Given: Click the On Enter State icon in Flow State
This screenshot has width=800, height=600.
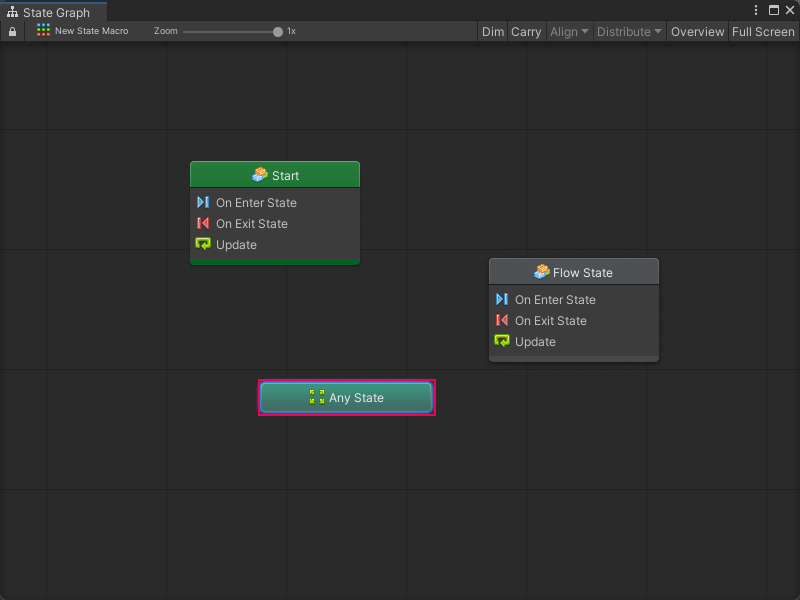Looking at the screenshot, I should (502, 299).
